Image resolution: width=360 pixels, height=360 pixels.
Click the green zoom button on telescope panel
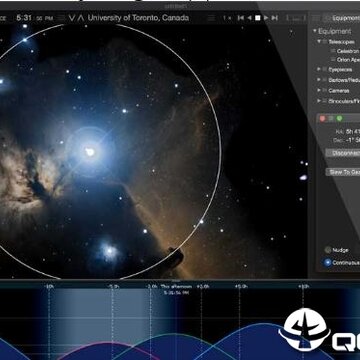click(339, 118)
